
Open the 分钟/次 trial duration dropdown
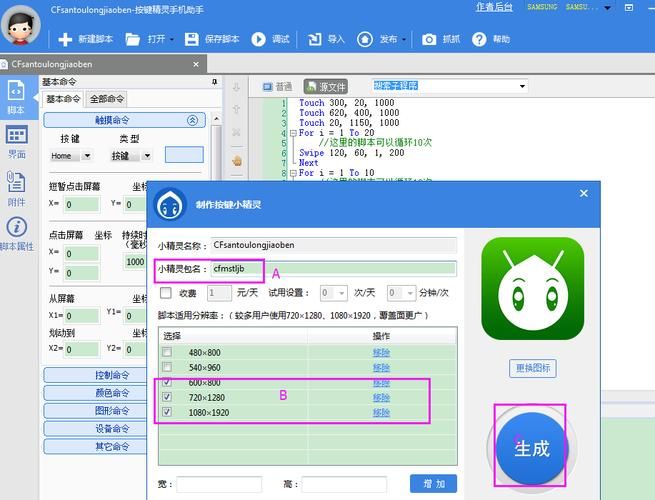tap(410, 293)
